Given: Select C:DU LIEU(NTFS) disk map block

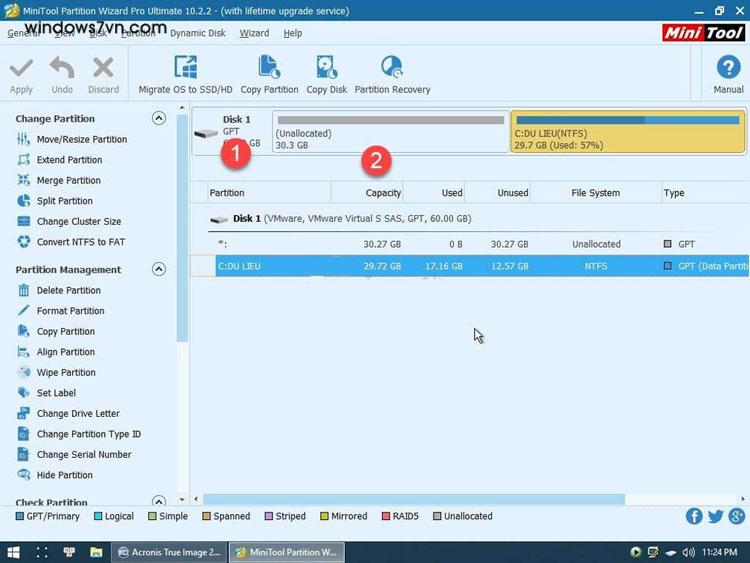Looking at the screenshot, I should click(628, 132).
